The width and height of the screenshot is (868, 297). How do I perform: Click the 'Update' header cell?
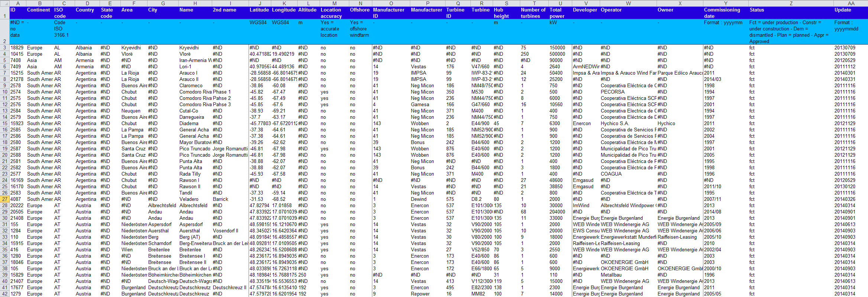click(851, 13)
